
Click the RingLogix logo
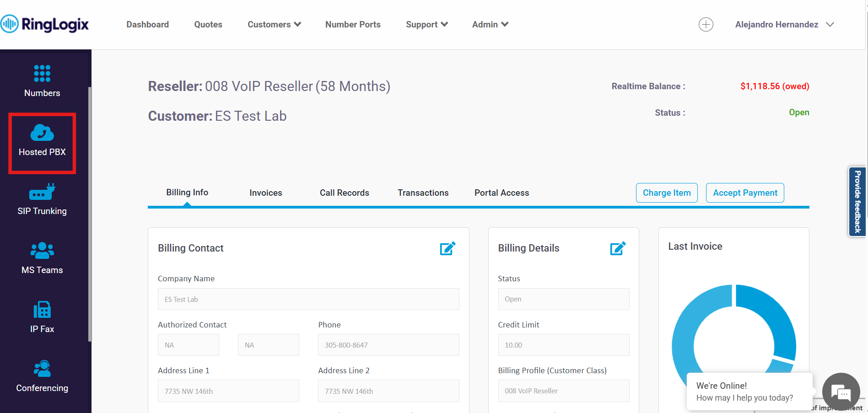coord(45,24)
